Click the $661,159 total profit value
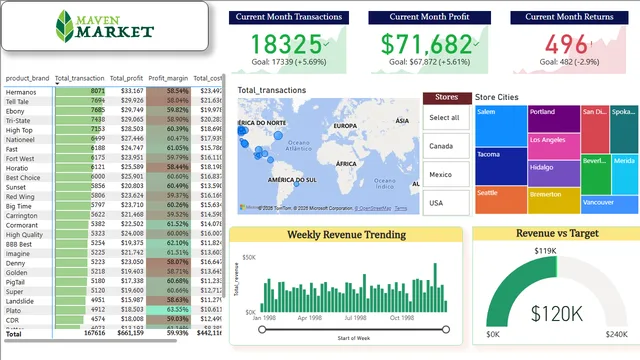Image resolution: width=640 pixels, height=360 pixels. click(130, 333)
